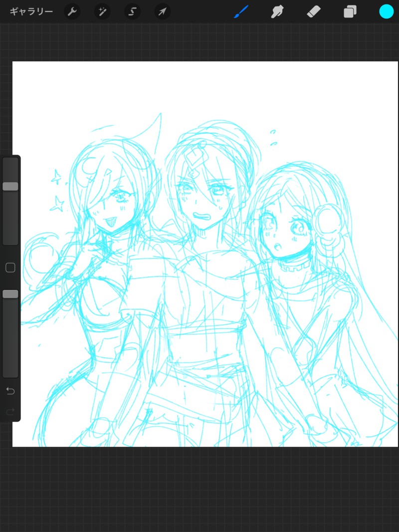
Task: Select the Brush tool
Action: [x=241, y=12]
